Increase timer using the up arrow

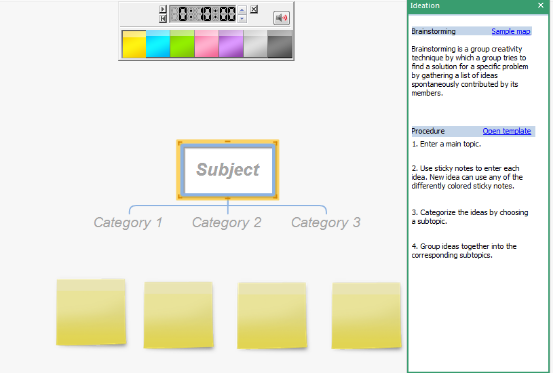tap(242, 10)
